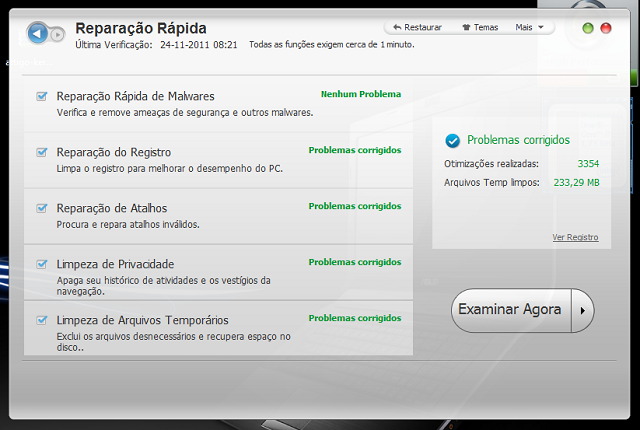Go back using the blue back arrow
The height and width of the screenshot is (430, 640).
pos(38,33)
